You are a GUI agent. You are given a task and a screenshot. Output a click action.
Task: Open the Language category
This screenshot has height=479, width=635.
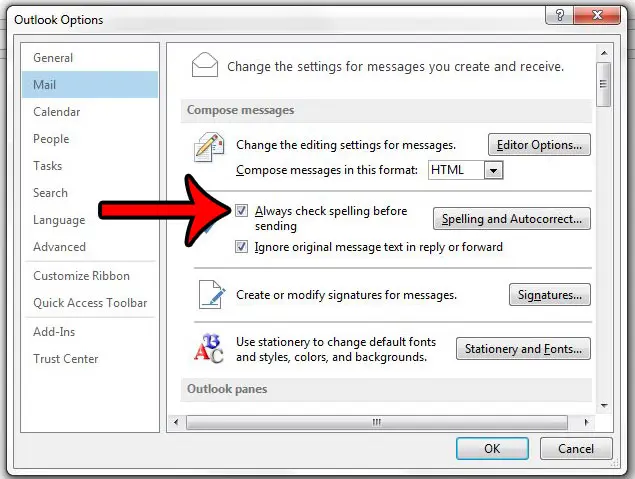[x=90, y=220]
